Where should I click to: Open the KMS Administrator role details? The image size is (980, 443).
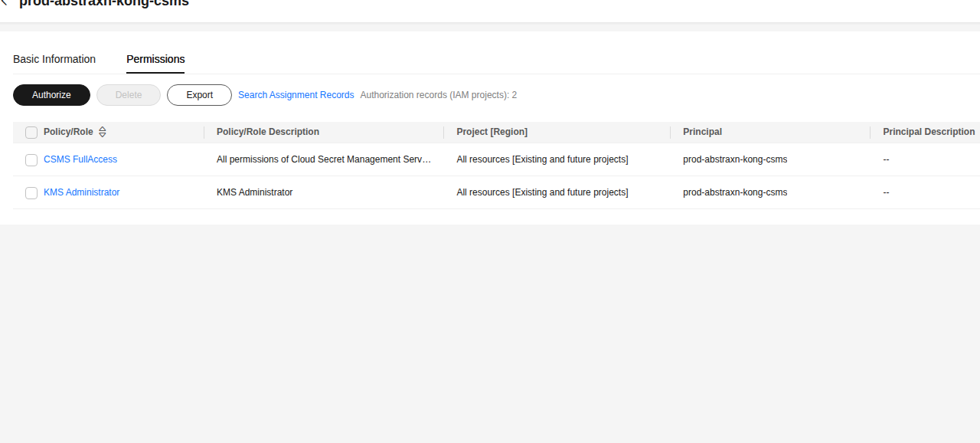[x=81, y=192]
